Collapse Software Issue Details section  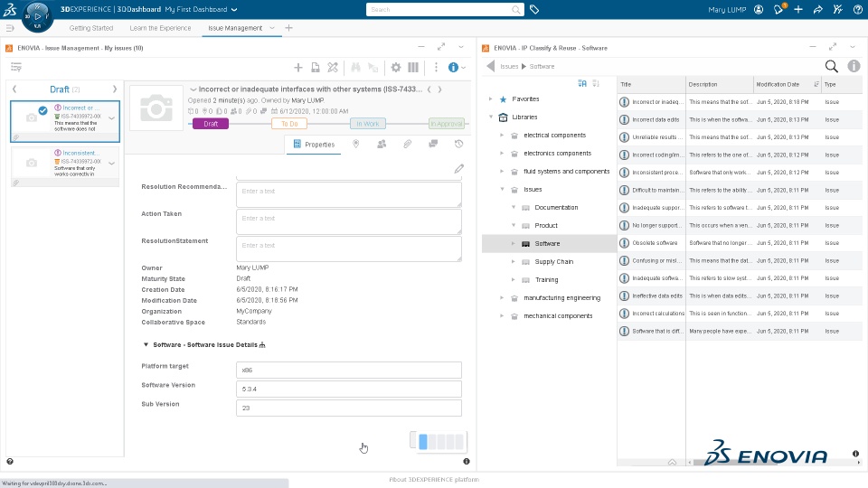tap(146, 344)
